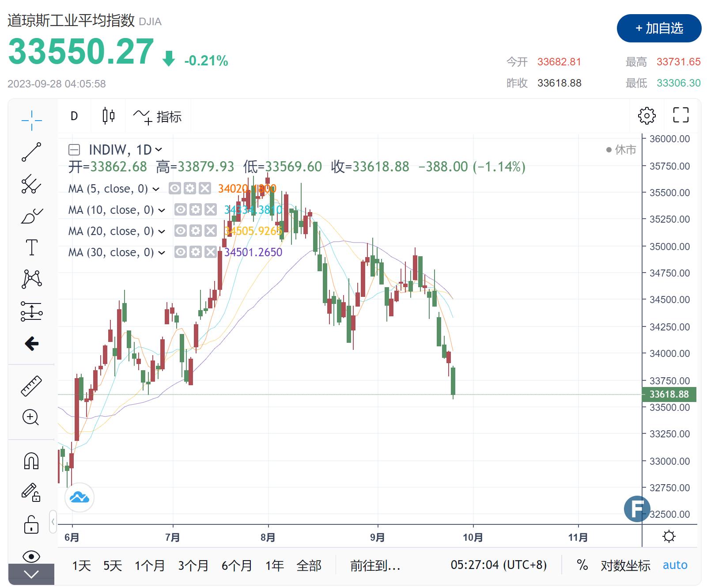Activate the zoom in tool

pos(31,417)
